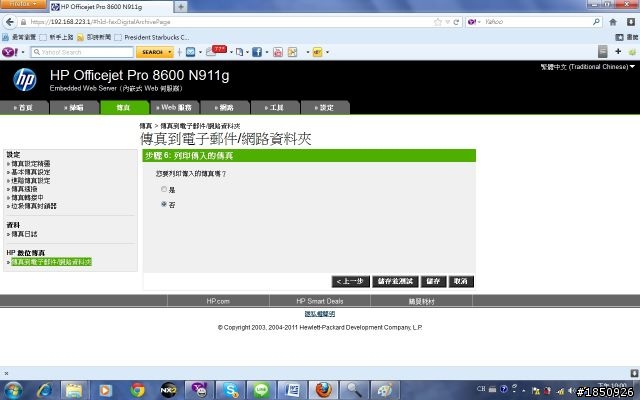
Task: Open the 首頁 (Home) tab
Action: [x=24, y=108]
